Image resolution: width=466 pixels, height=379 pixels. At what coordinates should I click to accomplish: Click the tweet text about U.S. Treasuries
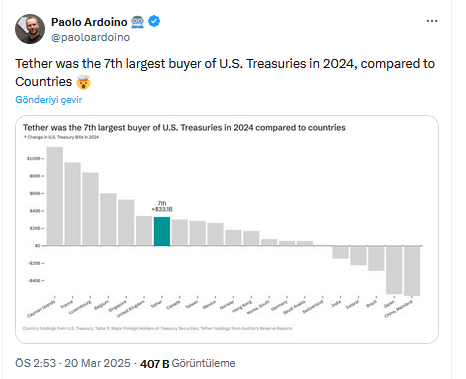click(x=225, y=73)
